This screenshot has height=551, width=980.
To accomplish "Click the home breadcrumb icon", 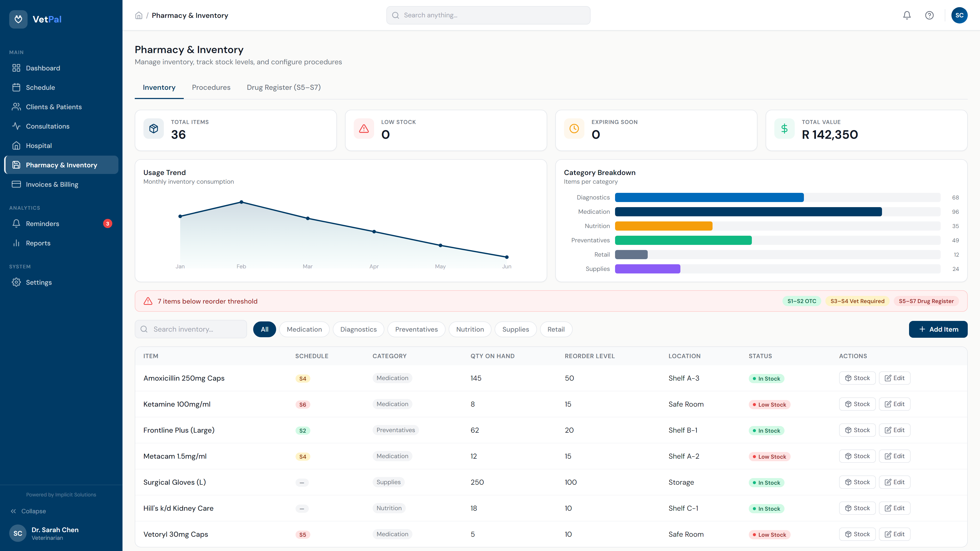I will pyautogui.click(x=139, y=16).
